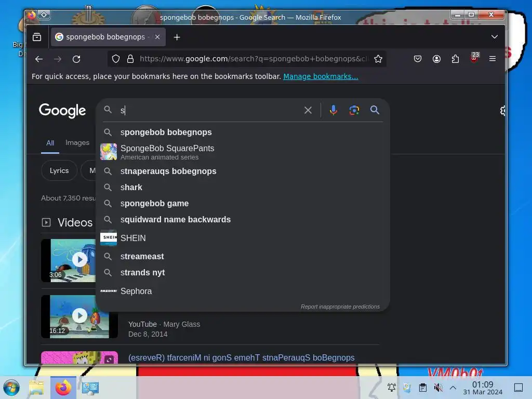Open Google Lens image search
The image size is (532, 399).
coord(354,110)
